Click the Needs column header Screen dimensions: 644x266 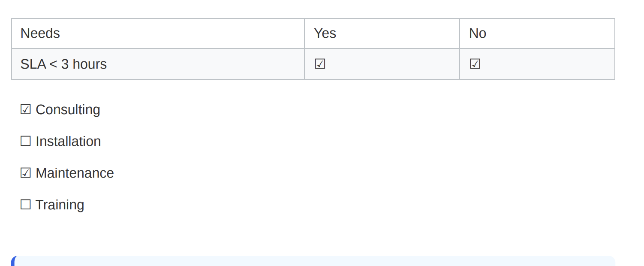point(40,33)
